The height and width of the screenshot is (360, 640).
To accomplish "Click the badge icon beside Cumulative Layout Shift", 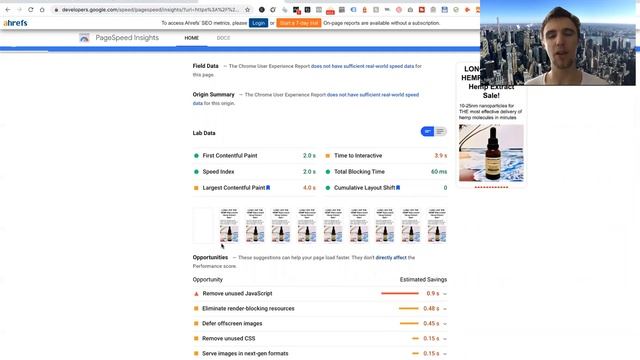I will [398, 188].
